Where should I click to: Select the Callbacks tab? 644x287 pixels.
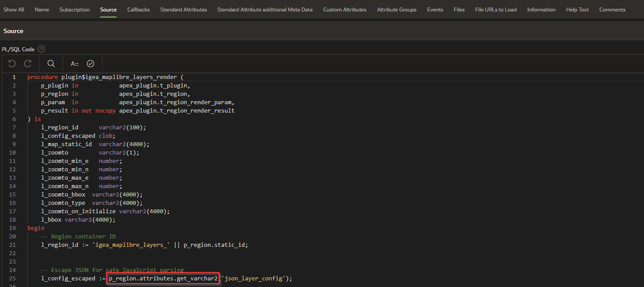coord(139,9)
